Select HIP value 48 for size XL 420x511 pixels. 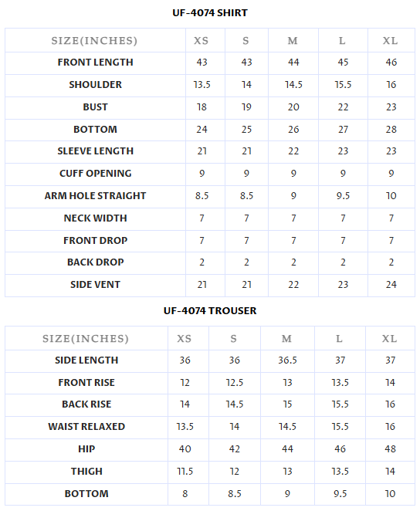click(x=390, y=449)
